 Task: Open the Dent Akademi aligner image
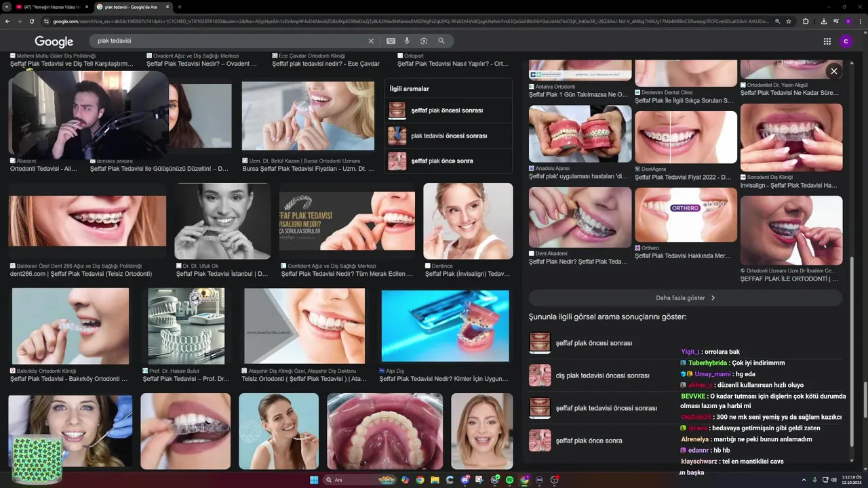point(580,218)
